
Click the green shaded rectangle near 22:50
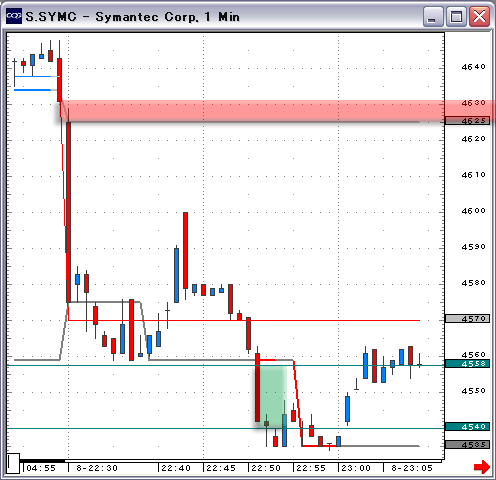pyautogui.click(x=273, y=397)
